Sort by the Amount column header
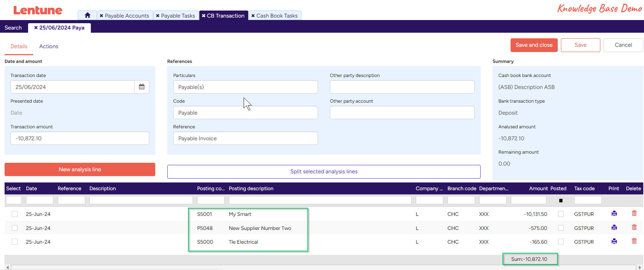This screenshot has height=270, width=644. click(x=538, y=188)
